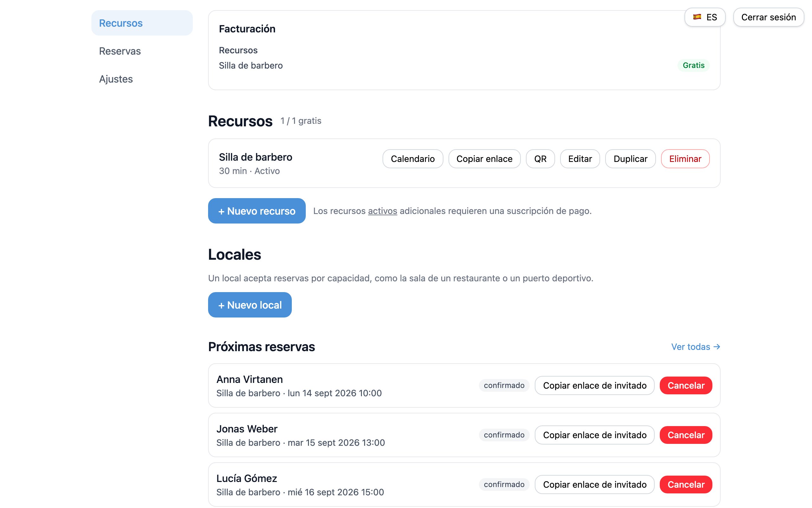Click the '30 min · Activo' status text

click(x=249, y=171)
